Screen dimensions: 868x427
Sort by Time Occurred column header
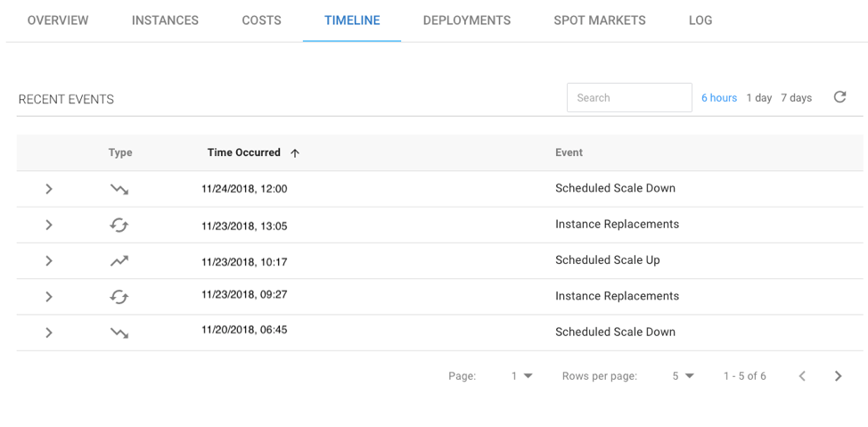tap(243, 152)
